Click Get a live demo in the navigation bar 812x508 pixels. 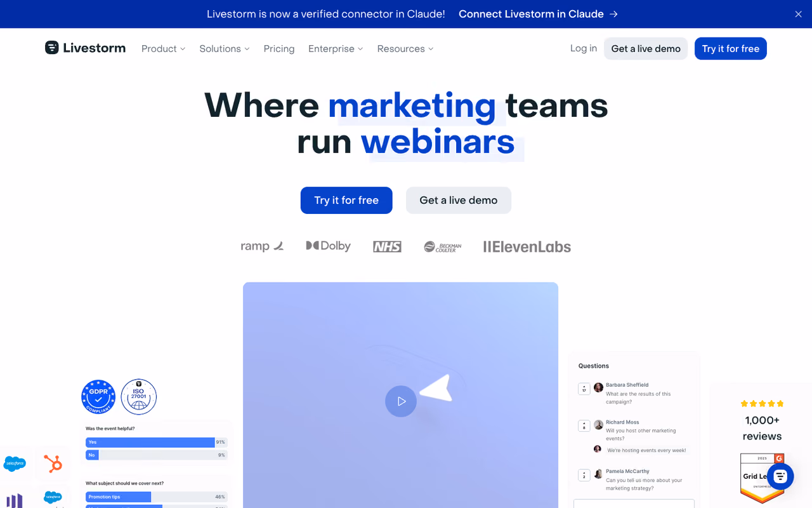646,49
